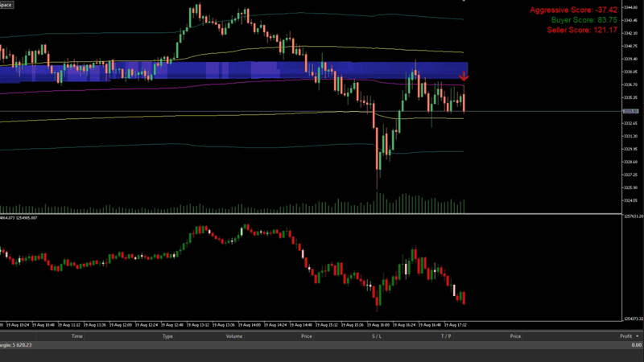Select the blue supply zone rectangle on the chart
Screen dimensions: 644x362
tap(234, 71)
